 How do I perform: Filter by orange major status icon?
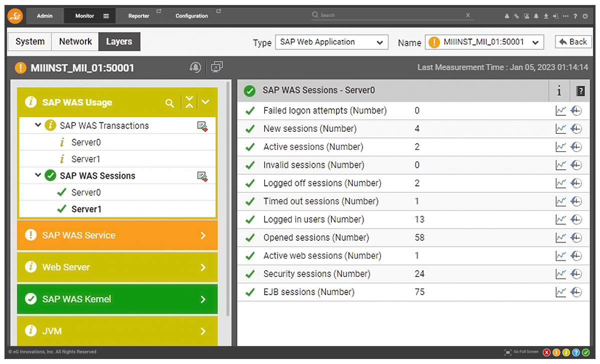556,353
